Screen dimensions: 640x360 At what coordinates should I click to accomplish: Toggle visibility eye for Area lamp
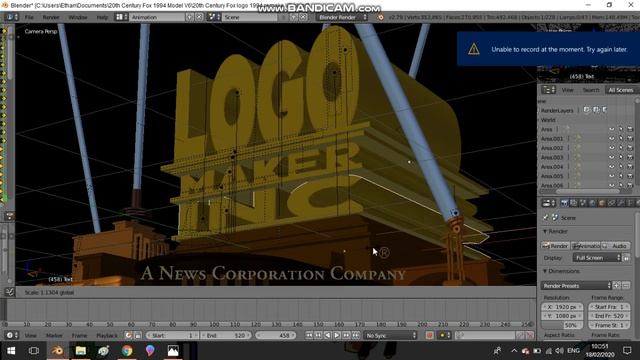[611, 129]
